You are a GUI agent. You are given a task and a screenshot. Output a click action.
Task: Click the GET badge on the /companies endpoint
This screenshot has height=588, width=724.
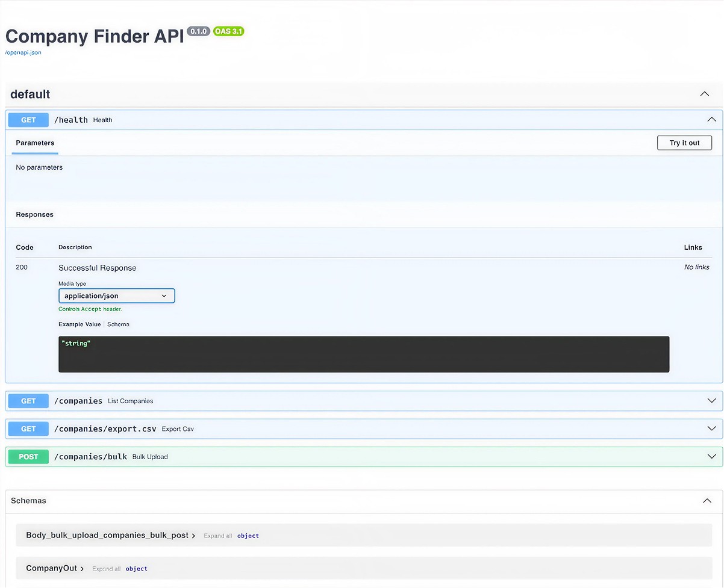coord(28,401)
